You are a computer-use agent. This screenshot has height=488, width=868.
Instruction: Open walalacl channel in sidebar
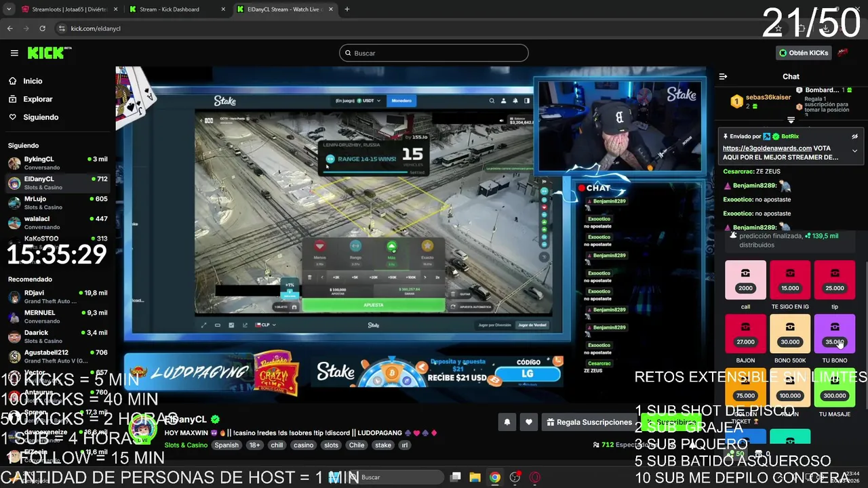58,222
